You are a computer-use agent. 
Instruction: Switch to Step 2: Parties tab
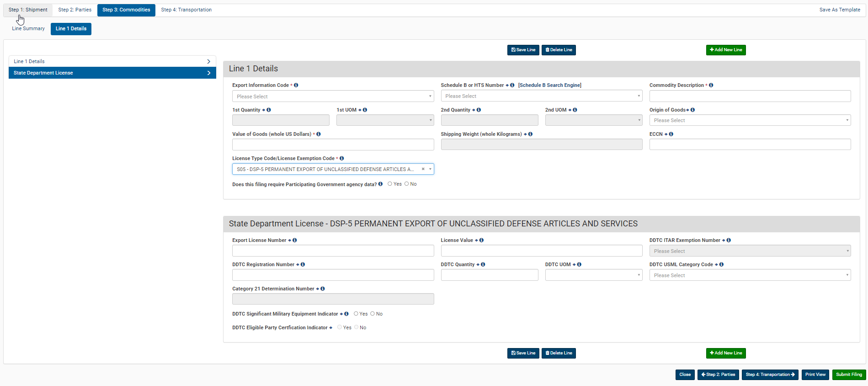click(x=75, y=10)
